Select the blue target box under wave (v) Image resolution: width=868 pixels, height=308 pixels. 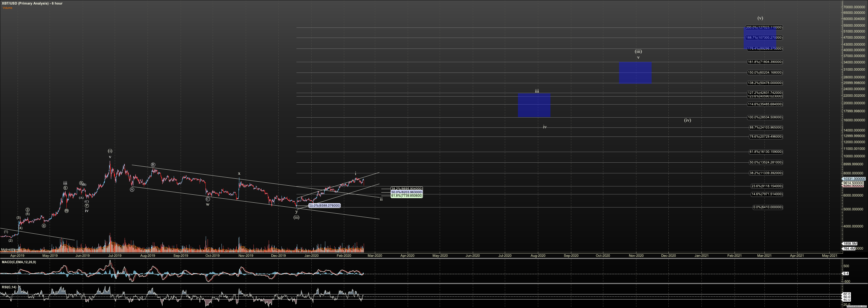click(760, 38)
